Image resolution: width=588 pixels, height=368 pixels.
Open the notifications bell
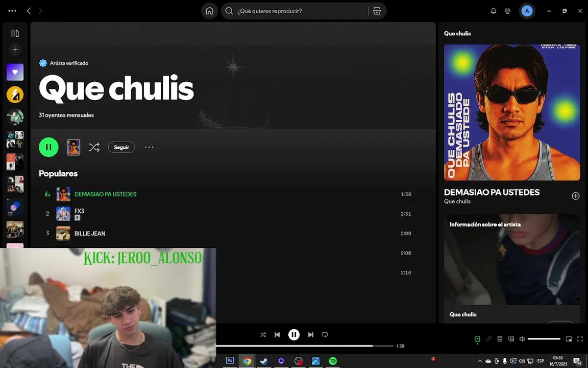[x=493, y=11]
